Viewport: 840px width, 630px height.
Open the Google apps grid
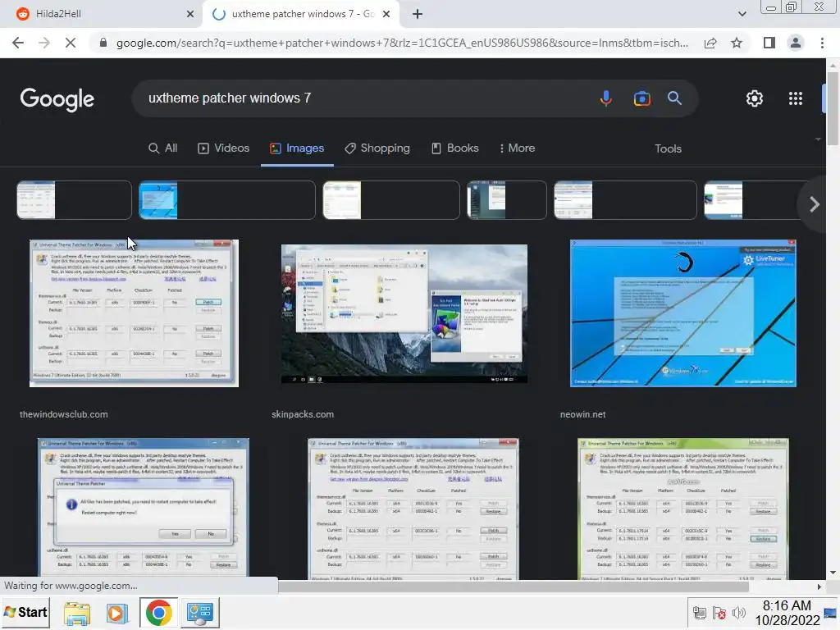(x=796, y=98)
